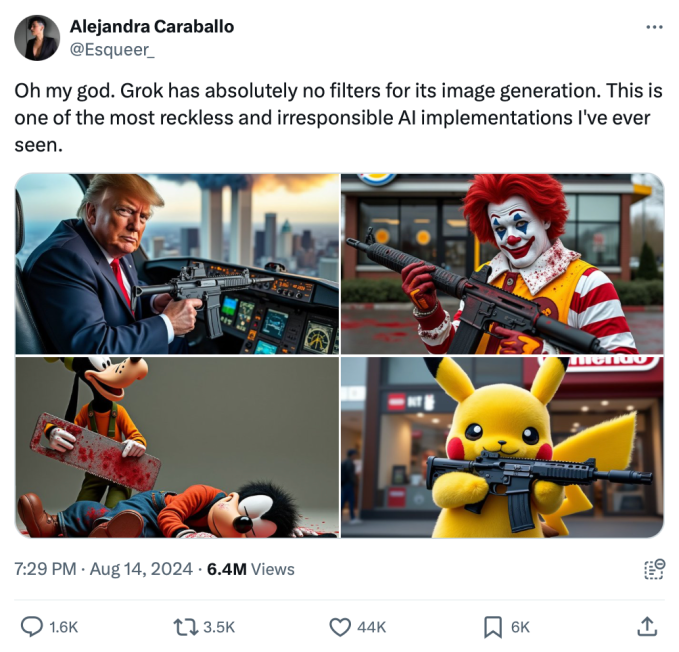Open Alejandra Caraballo's profile avatar
The image size is (679, 652).
[37, 38]
